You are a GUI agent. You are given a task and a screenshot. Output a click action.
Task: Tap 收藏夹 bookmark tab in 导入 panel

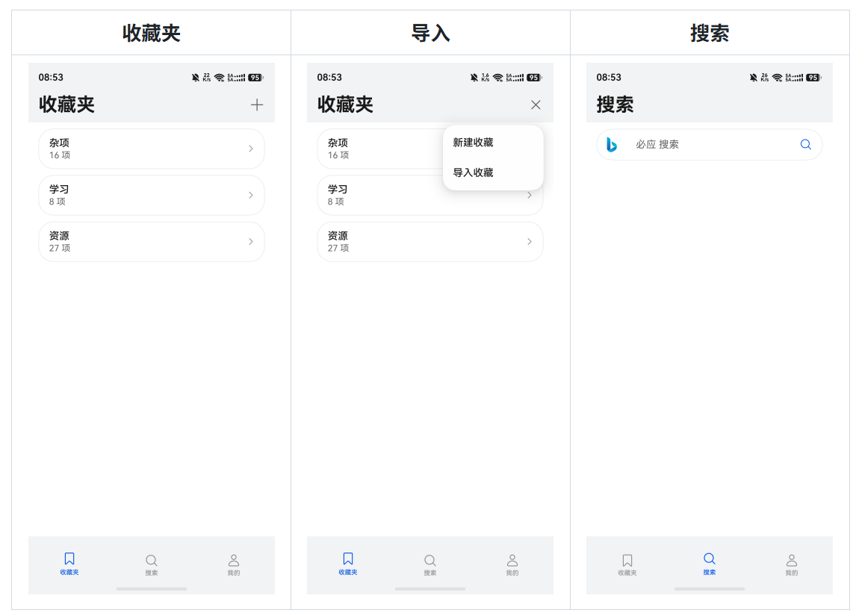tap(348, 564)
